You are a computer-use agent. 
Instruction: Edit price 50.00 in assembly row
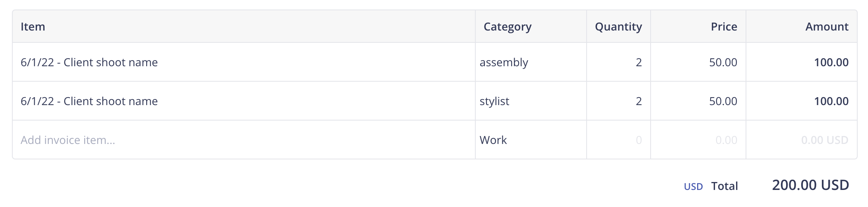[x=698, y=62]
